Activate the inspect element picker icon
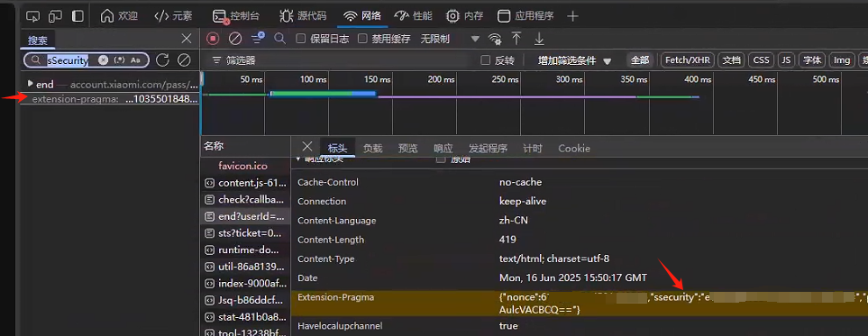 [33, 16]
